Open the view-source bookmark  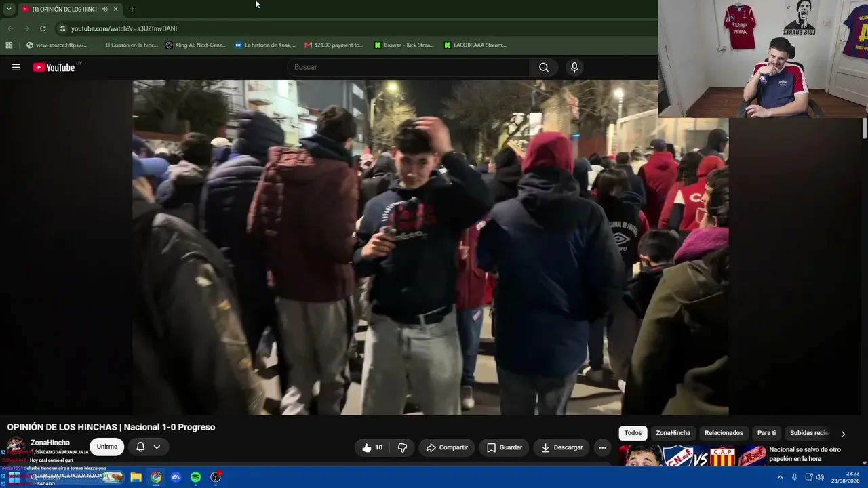coord(57,45)
